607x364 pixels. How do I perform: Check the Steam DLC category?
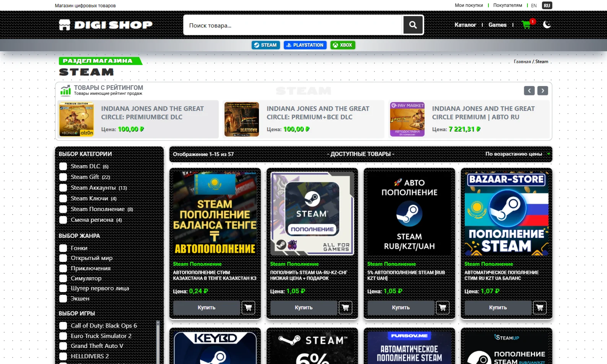point(63,166)
